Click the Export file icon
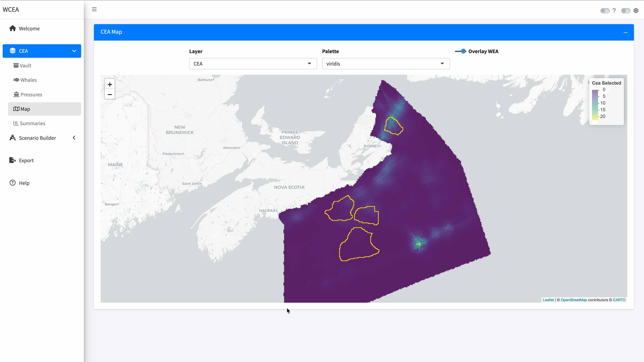The image size is (644, 362). (13, 160)
